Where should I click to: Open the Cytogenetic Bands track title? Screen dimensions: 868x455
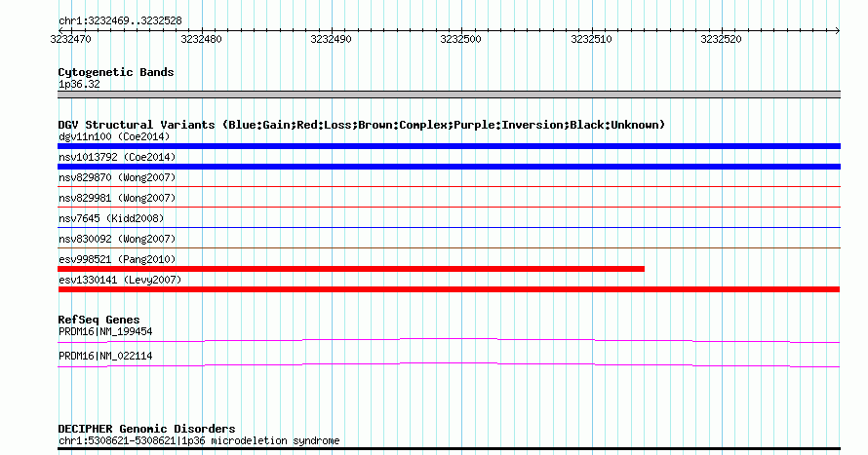(116, 72)
